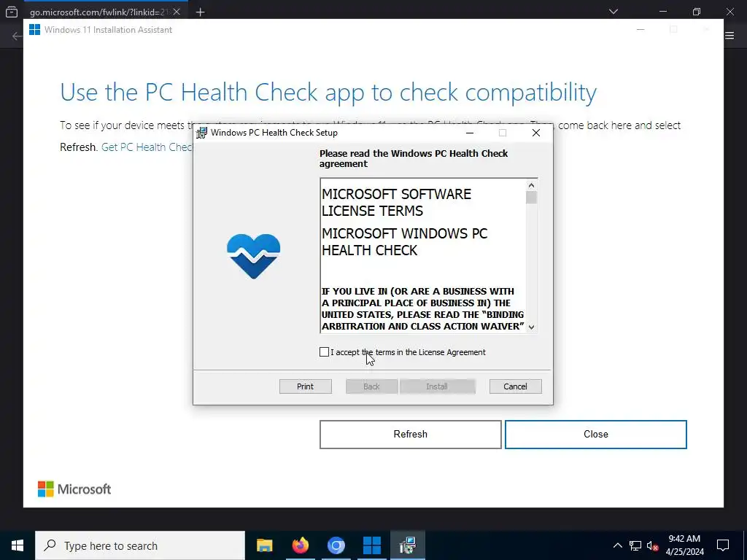Click the 'MICROSOFT WINDOWS PC HEALTH CHECK' heading

404,242
